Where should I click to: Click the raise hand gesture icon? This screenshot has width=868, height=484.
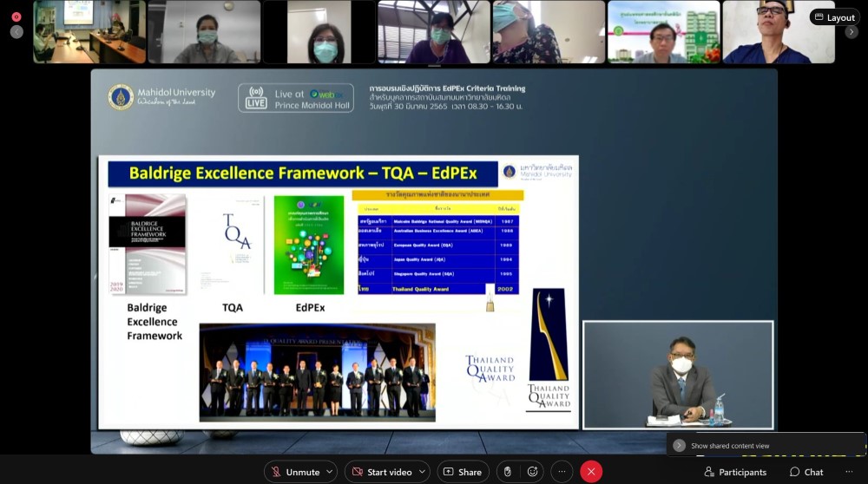508,472
